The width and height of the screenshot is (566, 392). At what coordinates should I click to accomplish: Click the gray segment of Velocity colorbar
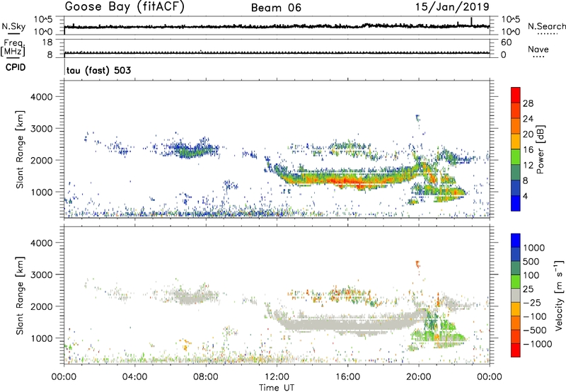[516, 295]
